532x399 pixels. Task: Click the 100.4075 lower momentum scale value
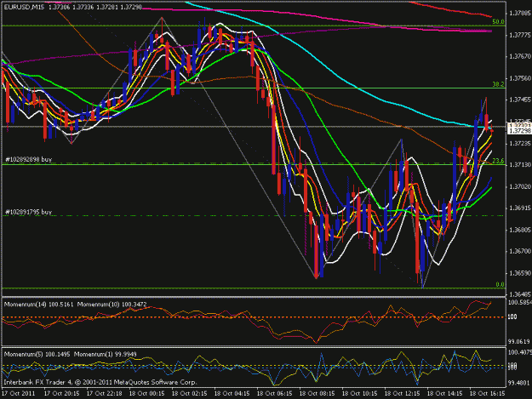coord(520,352)
